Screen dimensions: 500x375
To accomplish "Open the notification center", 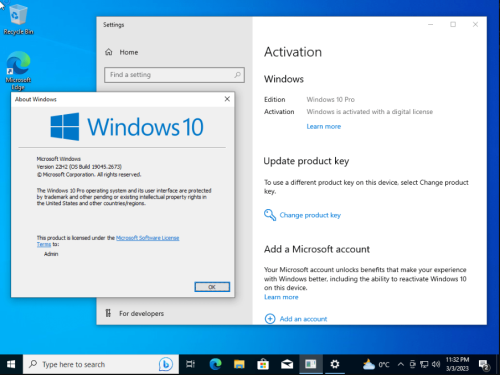I will click(x=484, y=364).
